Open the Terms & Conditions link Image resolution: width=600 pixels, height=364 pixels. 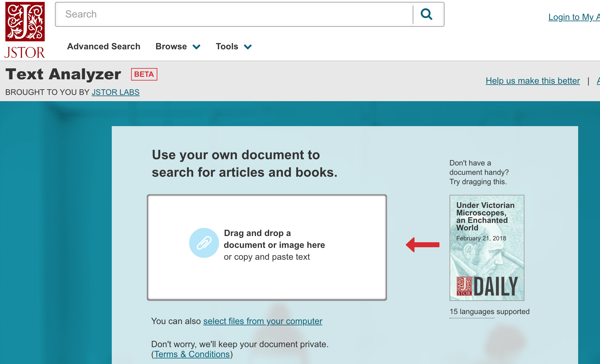tap(192, 354)
